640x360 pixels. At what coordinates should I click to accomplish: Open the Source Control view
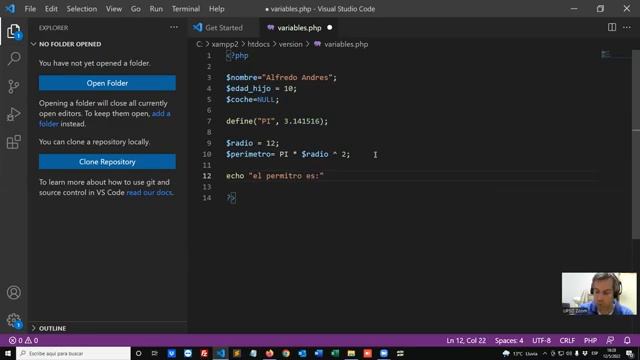pos(13,86)
